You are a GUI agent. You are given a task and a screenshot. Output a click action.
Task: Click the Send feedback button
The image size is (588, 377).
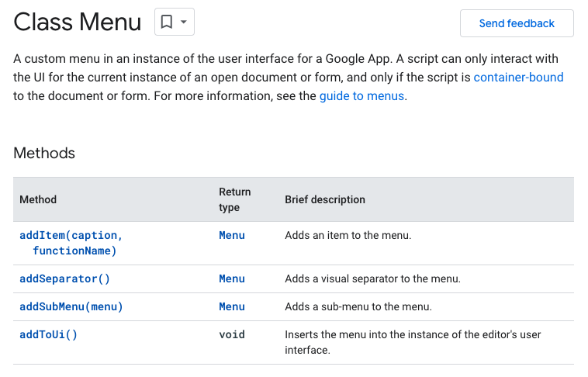tap(517, 23)
